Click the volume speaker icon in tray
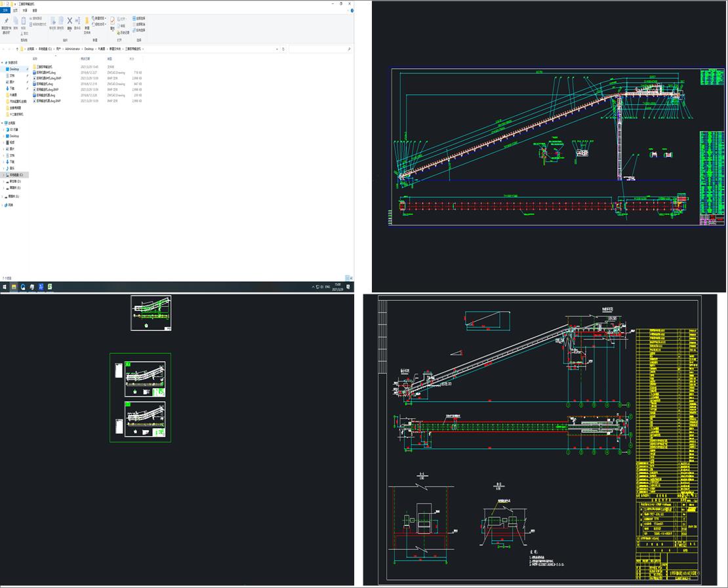Screen dimensions: 728x588 tap(322, 287)
